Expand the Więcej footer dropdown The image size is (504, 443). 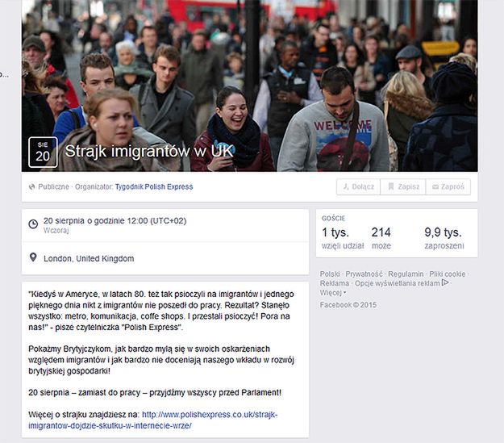333,293
